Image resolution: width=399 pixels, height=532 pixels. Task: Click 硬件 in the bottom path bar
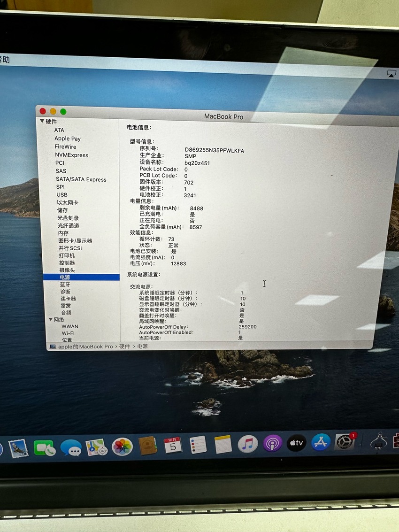click(124, 347)
